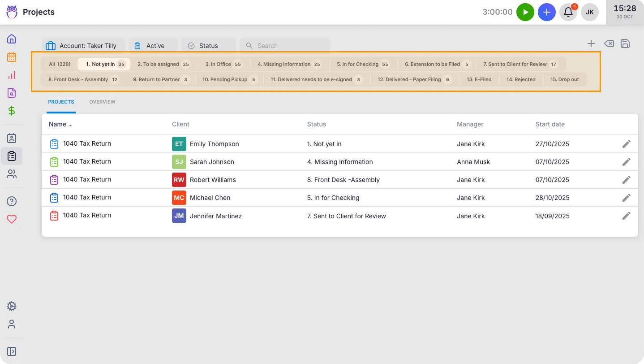Edit Emily Thompson's project using the pencil icon
The image size is (644, 364).
tap(627, 143)
